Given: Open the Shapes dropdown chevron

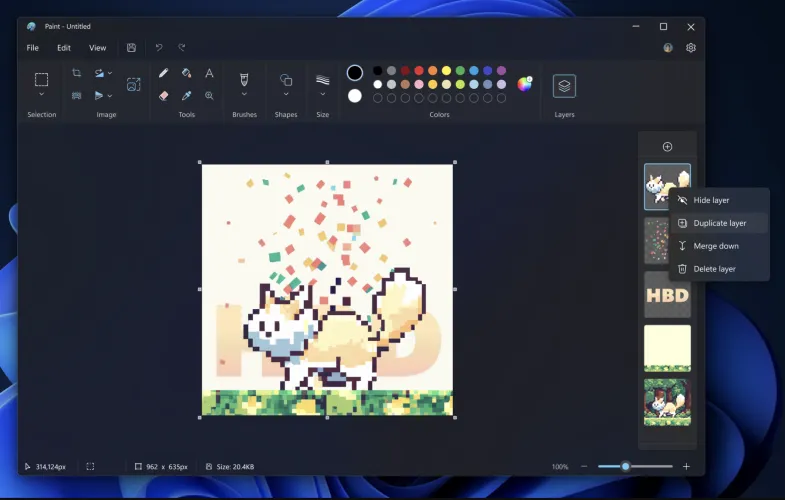Looking at the screenshot, I should (x=286, y=95).
